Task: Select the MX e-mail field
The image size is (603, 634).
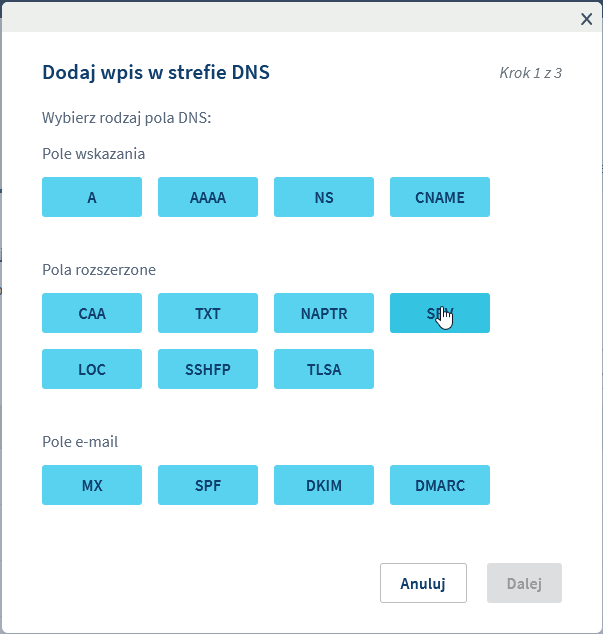Action: pos(92,485)
